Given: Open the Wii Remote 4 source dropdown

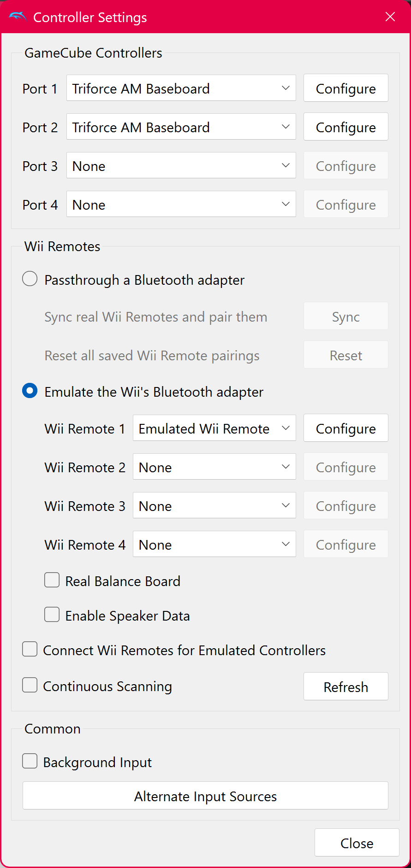Looking at the screenshot, I should point(214,544).
